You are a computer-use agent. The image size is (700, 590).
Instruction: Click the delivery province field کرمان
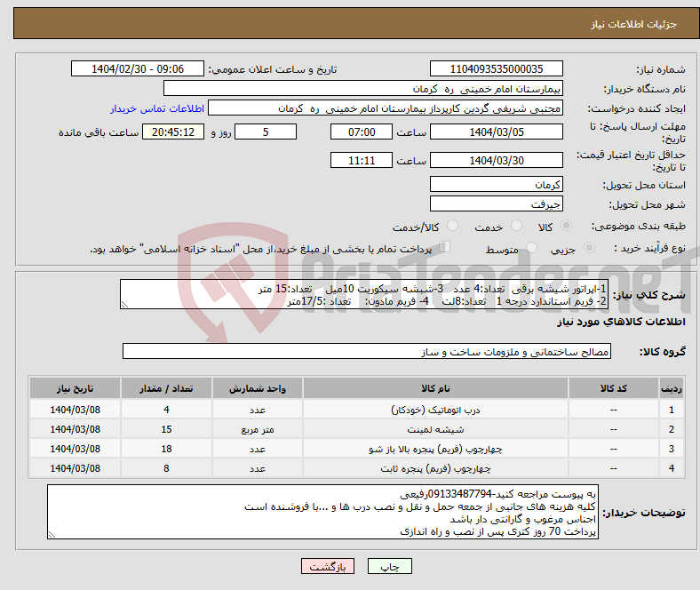pyautogui.click(x=496, y=184)
